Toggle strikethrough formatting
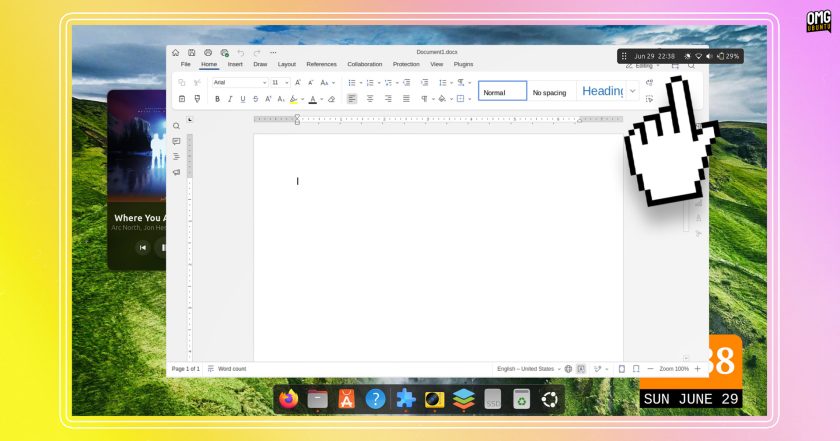840x441 pixels. pos(256,99)
